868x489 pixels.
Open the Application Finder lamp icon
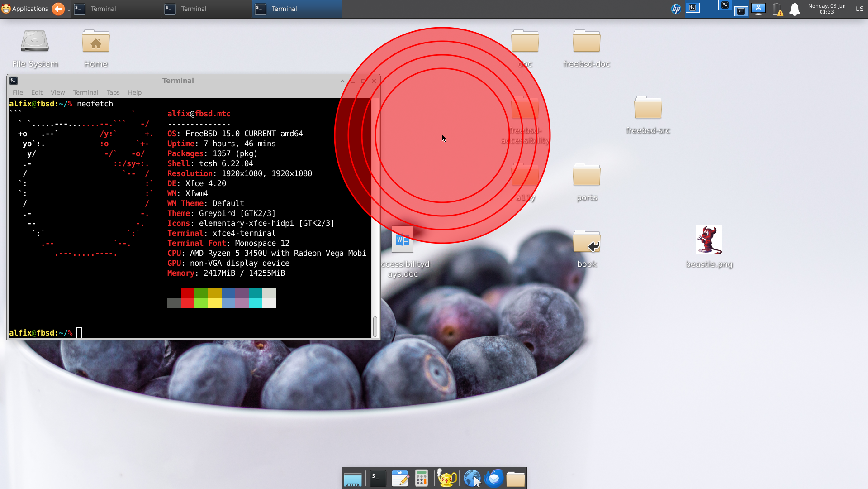pyautogui.click(x=447, y=479)
